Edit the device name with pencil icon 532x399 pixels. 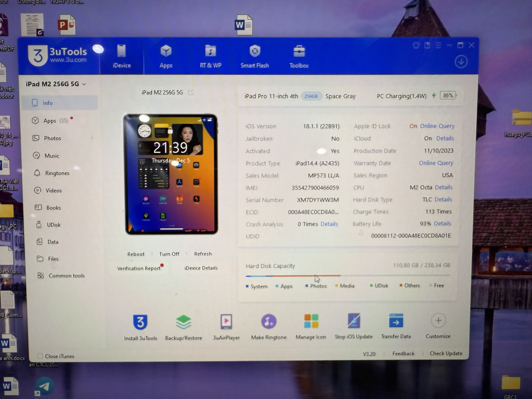(x=191, y=92)
